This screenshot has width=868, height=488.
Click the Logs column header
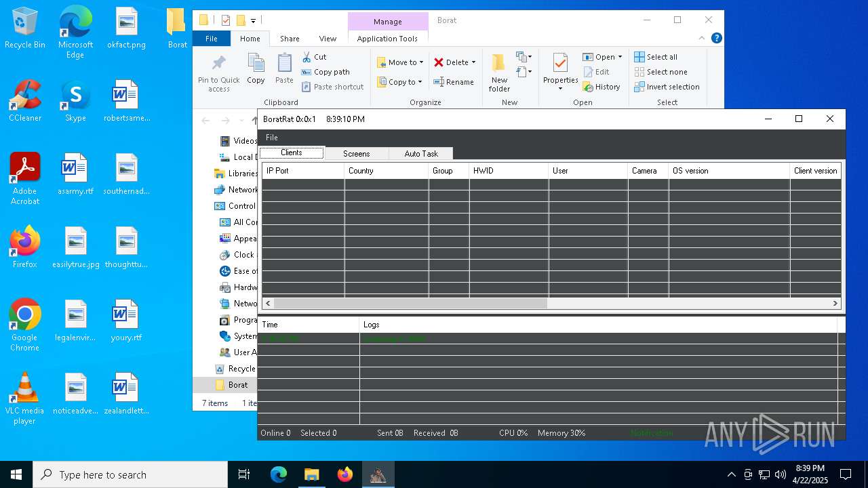click(598, 325)
